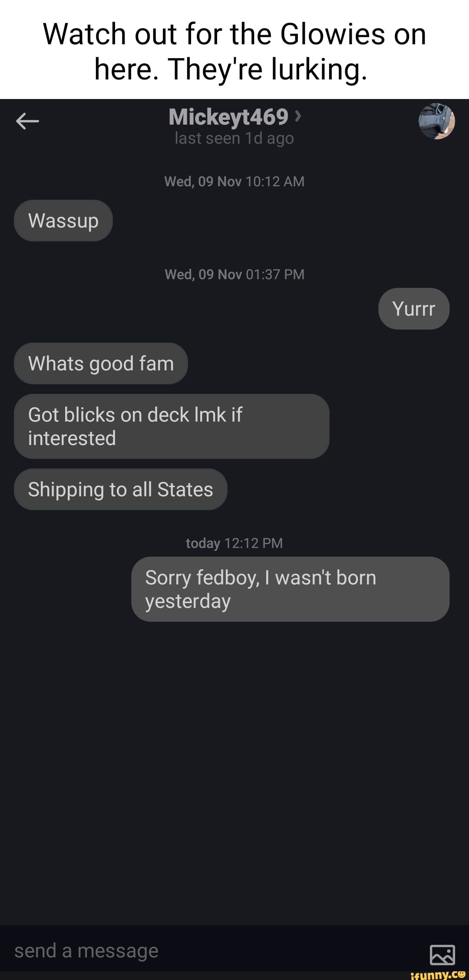Image resolution: width=469 pixels, height=980 pixels.
Task: Open the ifunny.co watermark logo
Action: click(x=438, y=975)
